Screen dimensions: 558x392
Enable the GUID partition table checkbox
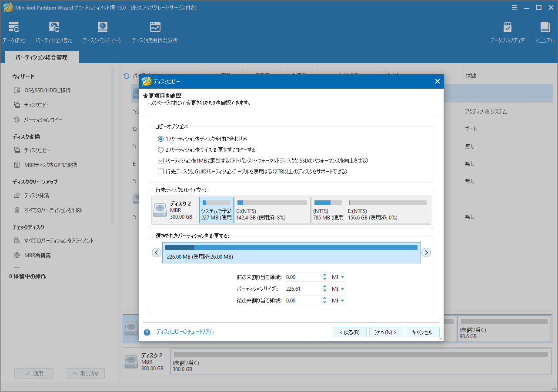click(x=161, y=171)
